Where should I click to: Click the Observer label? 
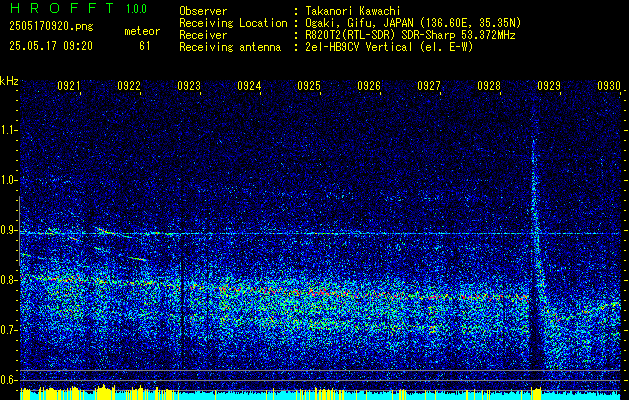tap(203, 11)
